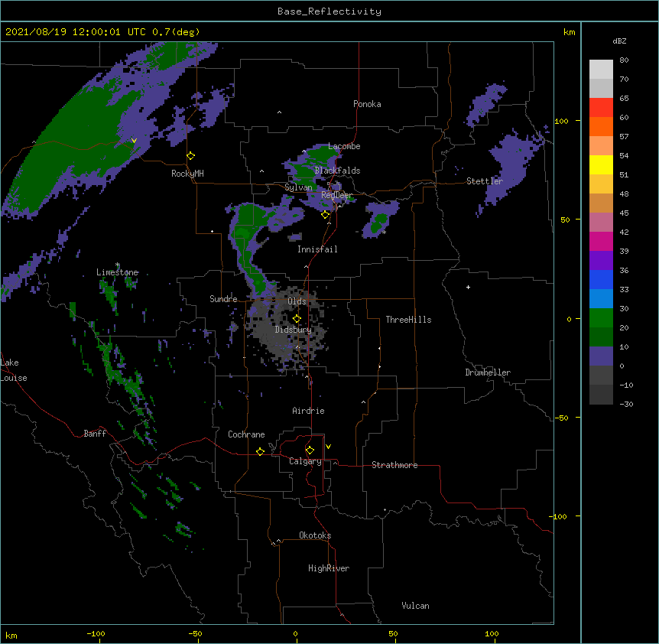Click the white plus marker north of Drumheller
This screenshot has width=659, height=644.
point(468,287)
